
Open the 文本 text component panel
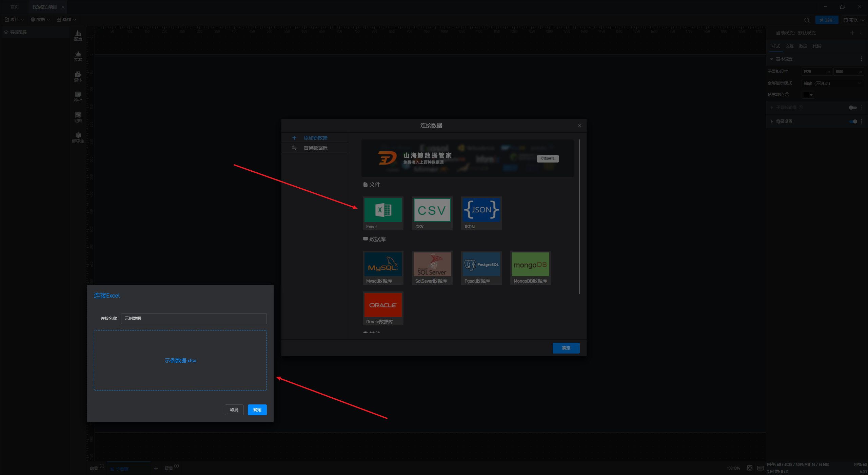point(78,56)
